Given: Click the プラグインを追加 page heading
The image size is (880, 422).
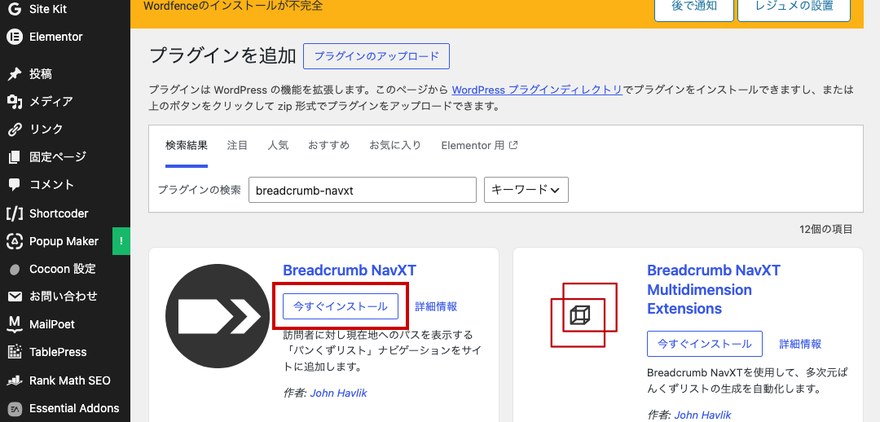Looking at the screenshot, I should [x=223, y=56].
